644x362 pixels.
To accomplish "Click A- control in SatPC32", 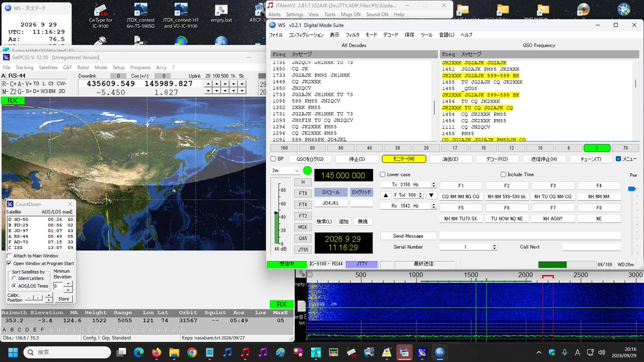I will coord(21,84).
